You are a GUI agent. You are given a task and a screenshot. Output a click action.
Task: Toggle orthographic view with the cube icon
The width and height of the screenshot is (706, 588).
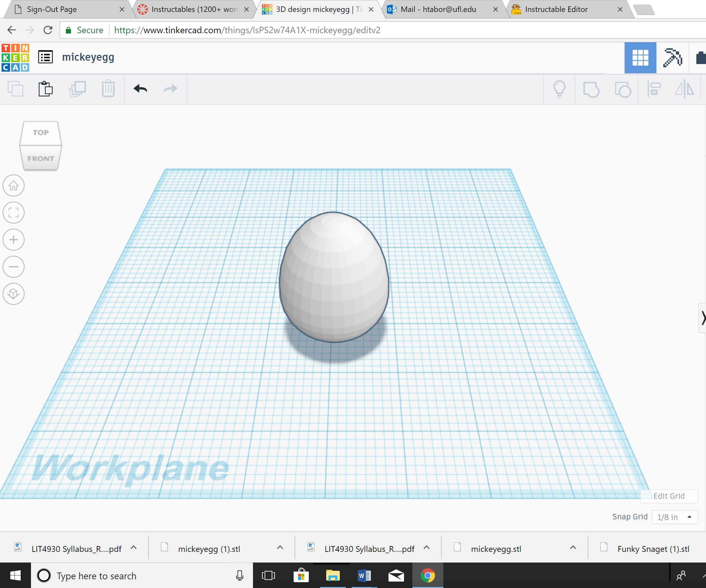[13, 294]
